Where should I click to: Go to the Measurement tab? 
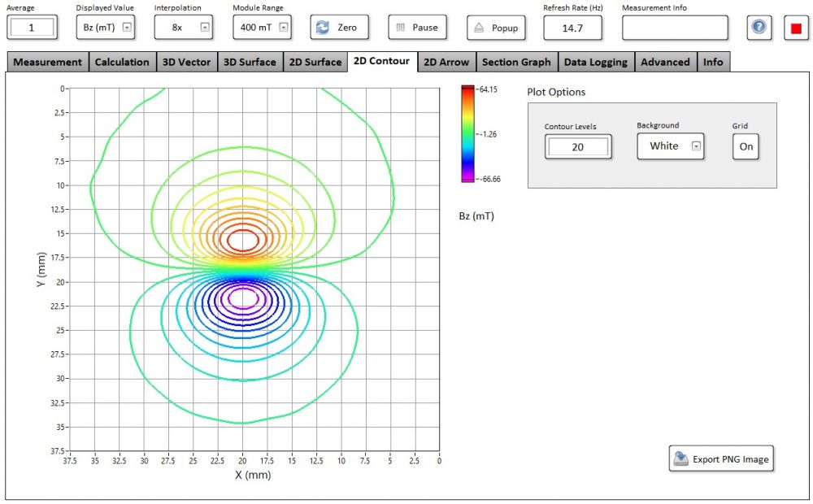48,63
